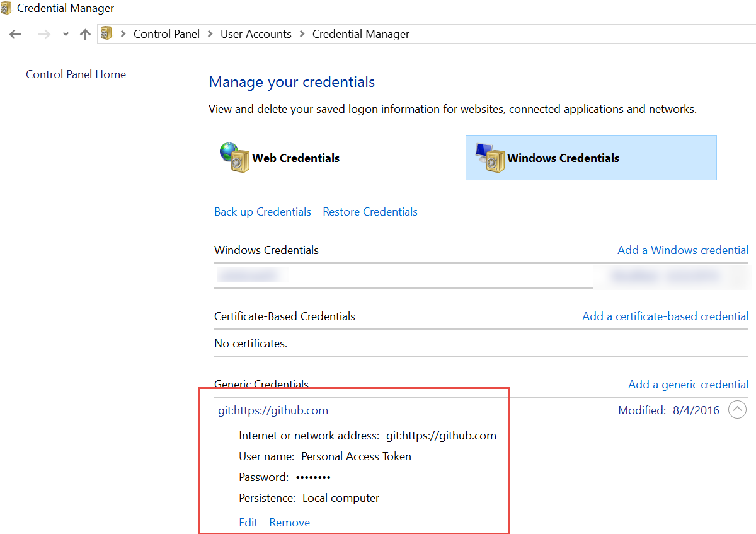The image size is (756, 534).
Task: Collapse the github.com credential details
Action: click(737, 410)
